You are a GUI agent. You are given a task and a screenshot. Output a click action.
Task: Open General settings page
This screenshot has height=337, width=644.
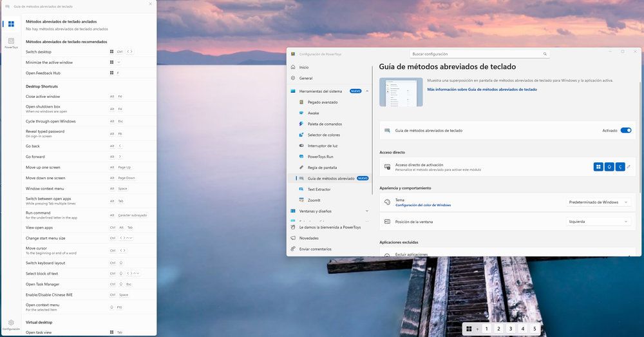(x=329, y=78)
